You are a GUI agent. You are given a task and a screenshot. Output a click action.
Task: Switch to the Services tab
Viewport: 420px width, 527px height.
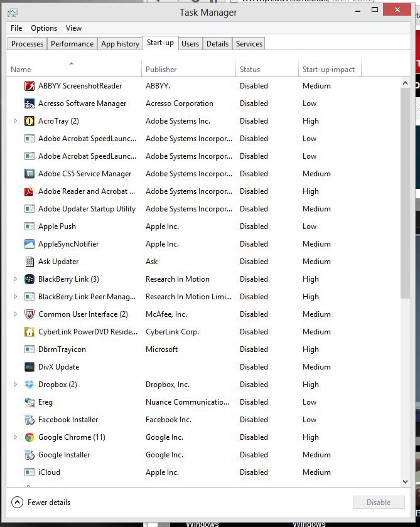click(249, 44)
